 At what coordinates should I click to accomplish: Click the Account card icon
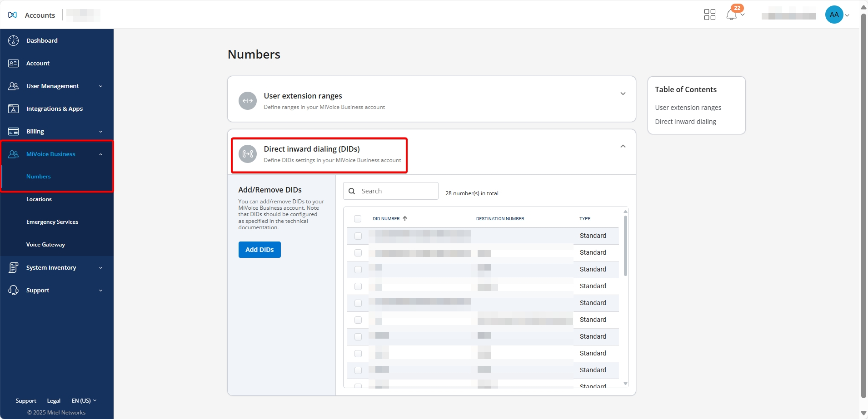pyautogui.click(x=14, y=63)
